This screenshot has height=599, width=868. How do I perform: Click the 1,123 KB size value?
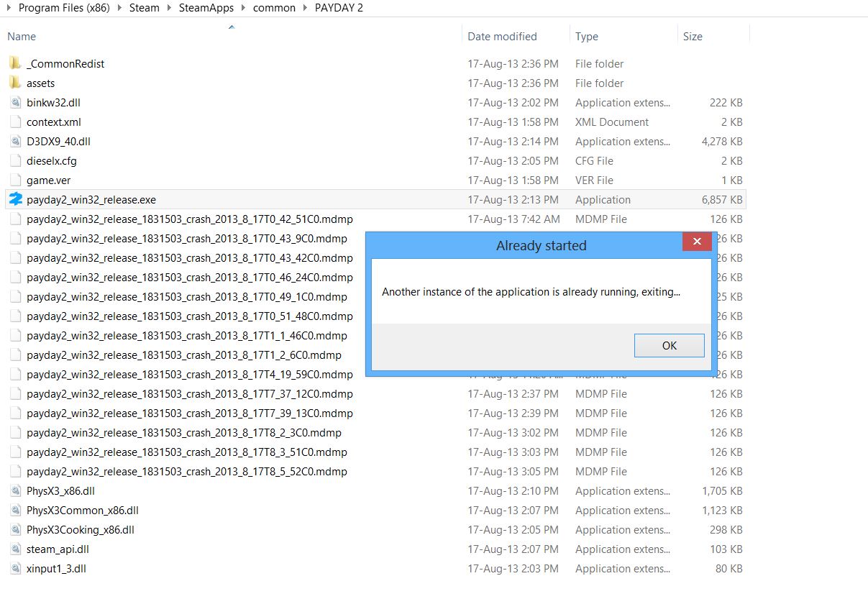pyautogui.click(x=722, y=510)
